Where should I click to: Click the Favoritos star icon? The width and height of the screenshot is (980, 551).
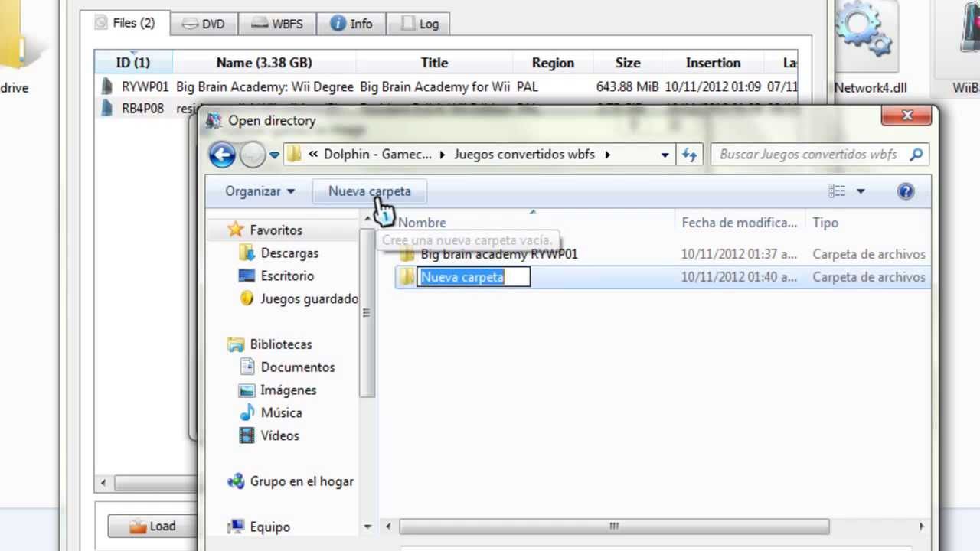(x=236, y=230)
